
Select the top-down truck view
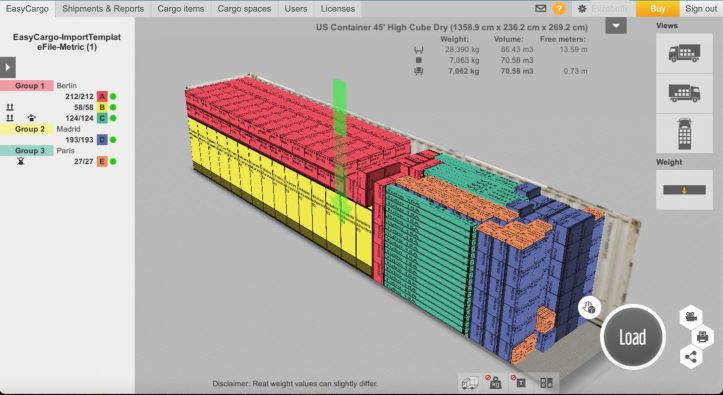(x=684, y=134)
